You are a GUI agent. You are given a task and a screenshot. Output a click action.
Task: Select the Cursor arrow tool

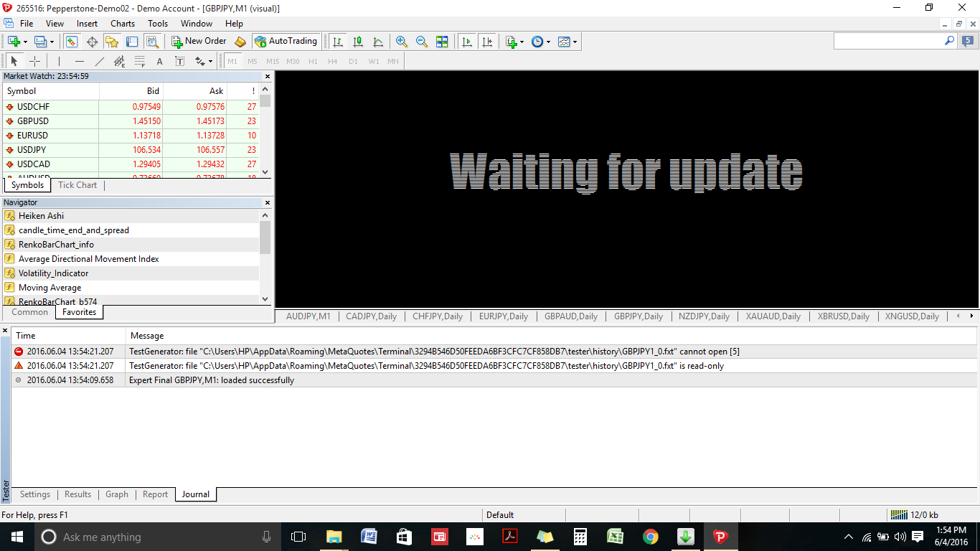click(x=14, y=61)
